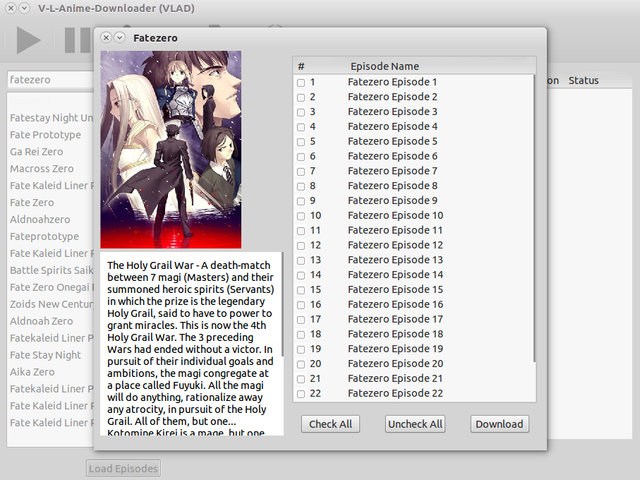This screenshot has width=640, height=480.
Task: Click the Check All button
Action: click(x=330, y=424)
